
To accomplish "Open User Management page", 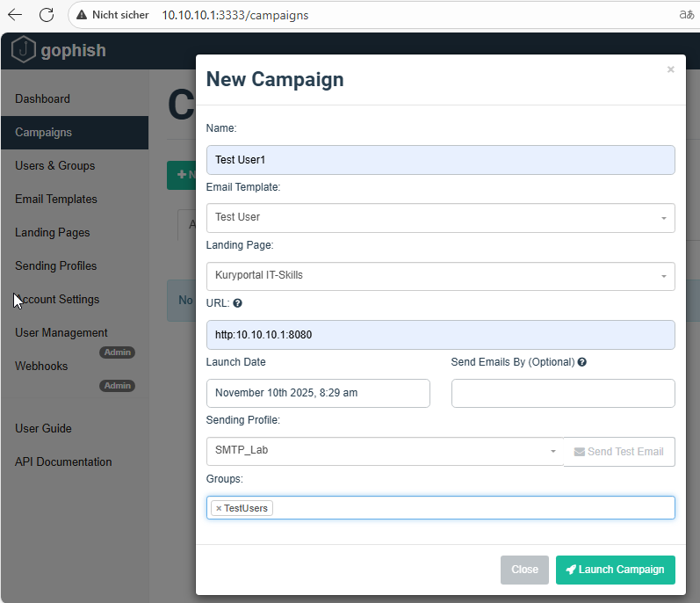I will [x=61, y=333].
